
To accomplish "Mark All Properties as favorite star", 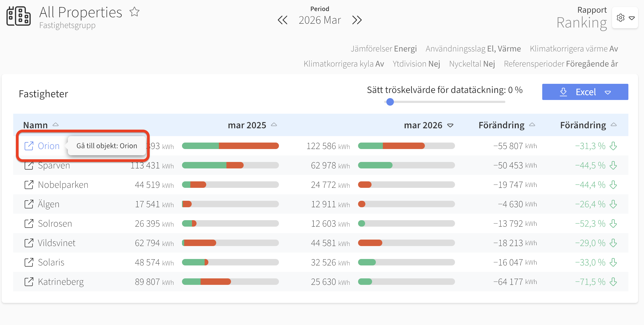I will [134, 12].
